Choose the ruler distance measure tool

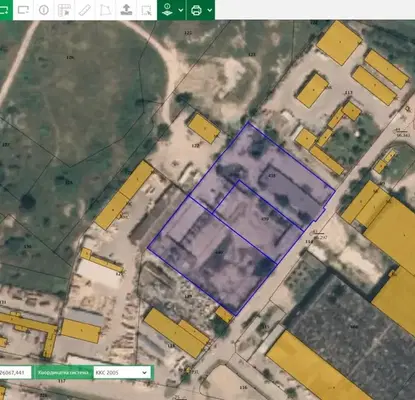(x=85, y=10)
